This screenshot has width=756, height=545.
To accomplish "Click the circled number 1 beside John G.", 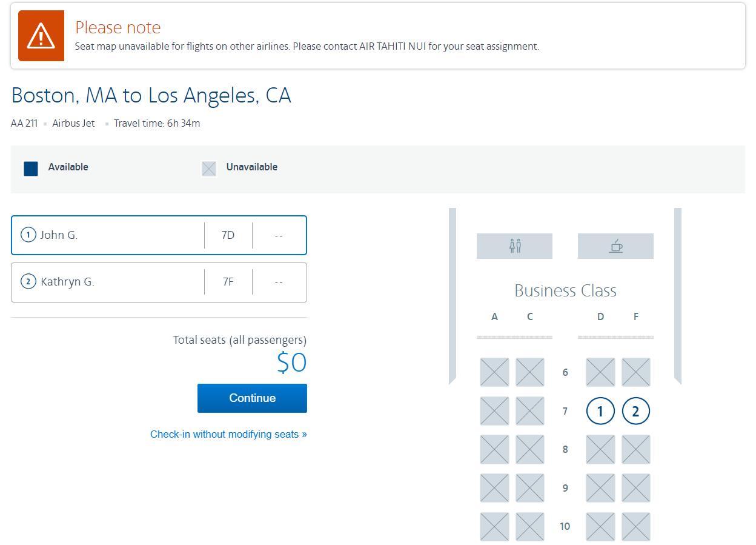I will coord(28,235).
